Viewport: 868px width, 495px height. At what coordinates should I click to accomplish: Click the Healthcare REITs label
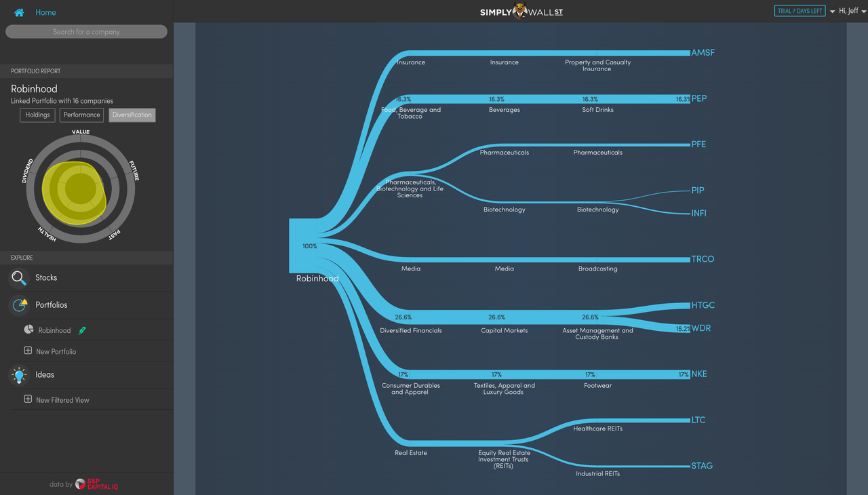coord(598,429)
